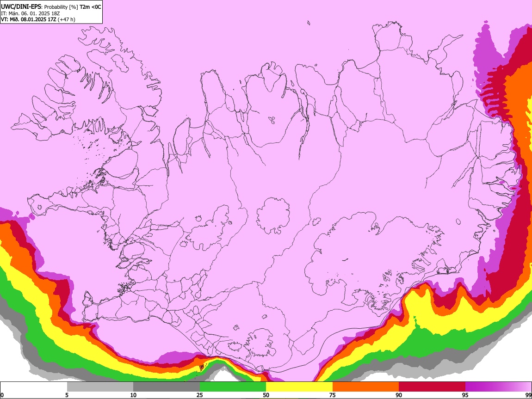
Task: Click the orange 75–90 legend segment
Action: point(365,387)
